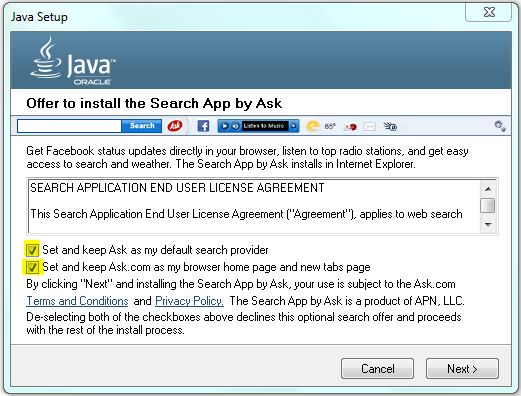Uncheck Set Ask.com as browser home page
521x396 pixels.
click(32, 267)
